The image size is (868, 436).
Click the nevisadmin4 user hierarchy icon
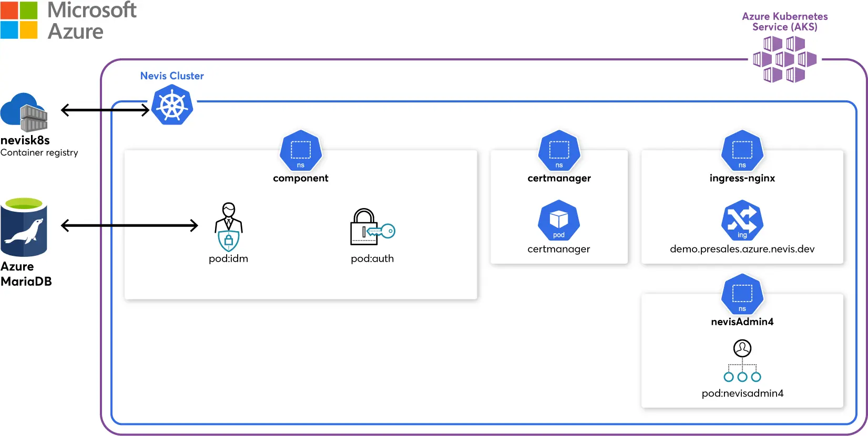(742, 361)
